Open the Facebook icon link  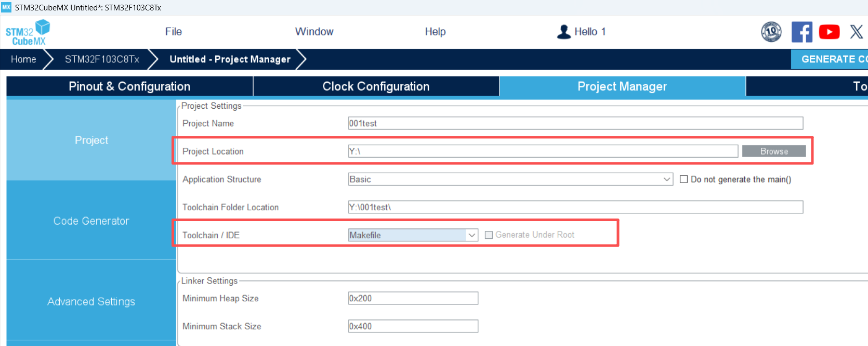(x=802, y=32)
